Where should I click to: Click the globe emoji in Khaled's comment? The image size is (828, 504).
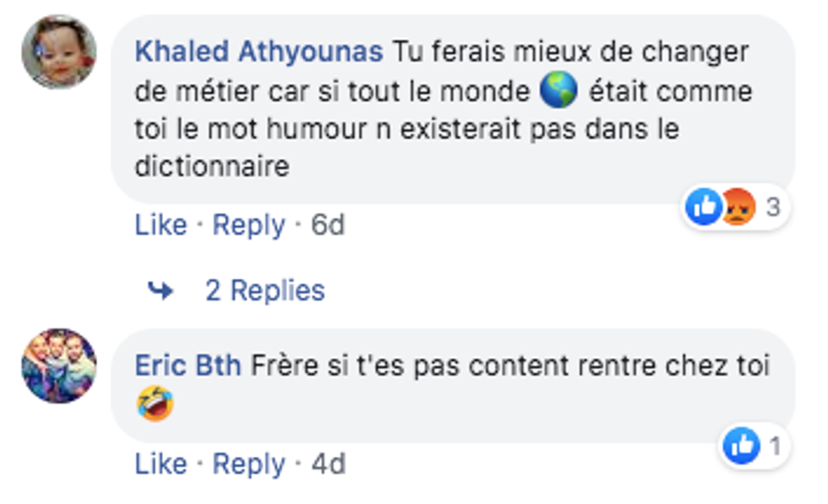(x=558, y=91)
